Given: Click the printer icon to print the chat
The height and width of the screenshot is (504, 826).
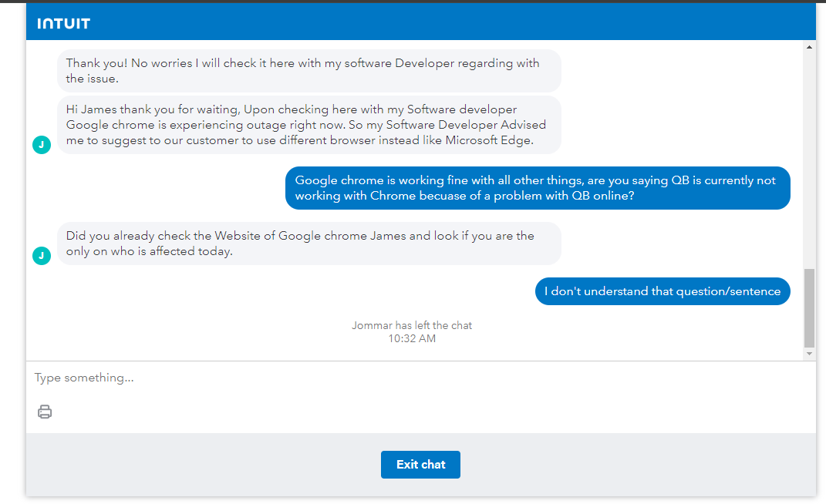Looking at the screenshot, I should tap(45, 412).
